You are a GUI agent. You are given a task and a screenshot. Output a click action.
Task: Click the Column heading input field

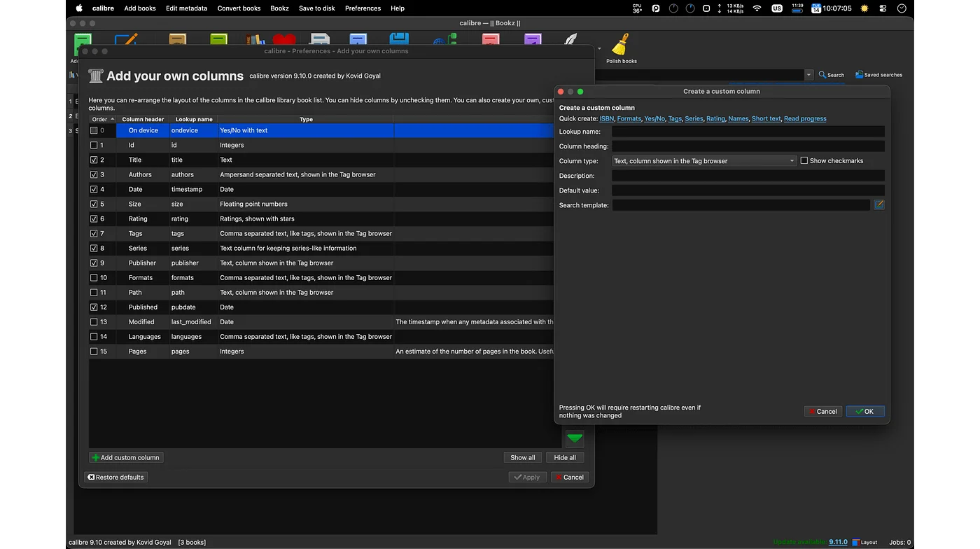[748, 146]
